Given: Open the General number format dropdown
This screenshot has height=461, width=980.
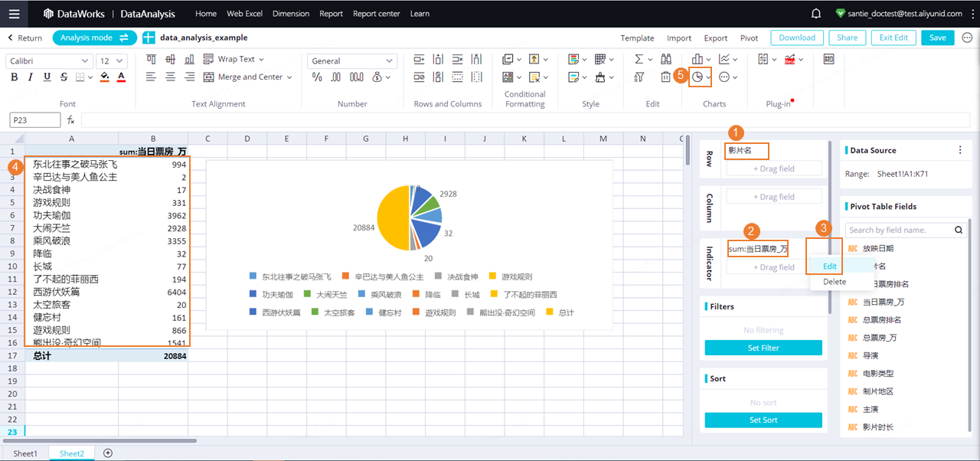Looking at the screenshot, I should point(352,60).
